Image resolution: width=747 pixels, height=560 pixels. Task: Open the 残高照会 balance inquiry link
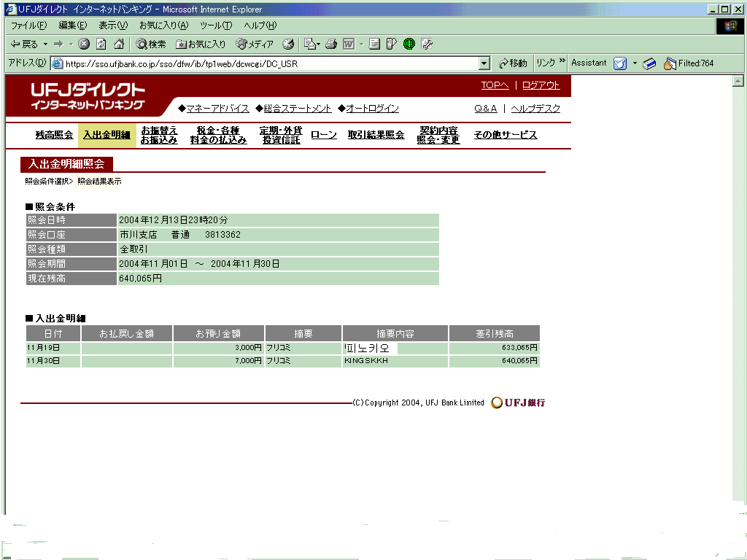pos(54,136)
